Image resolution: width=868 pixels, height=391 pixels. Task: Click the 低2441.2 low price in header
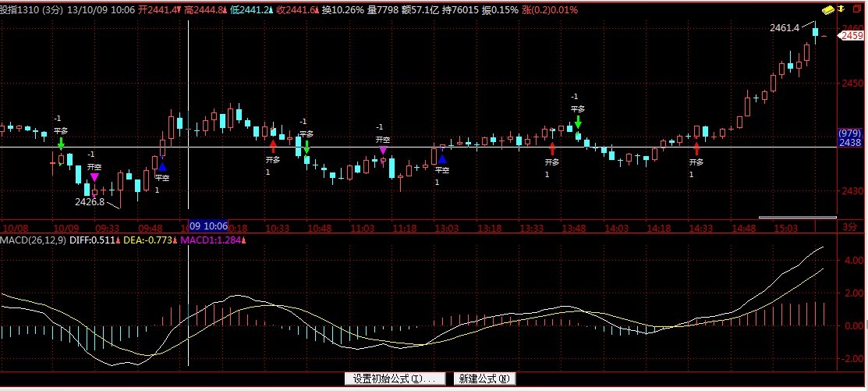click(x=251, y=10)
